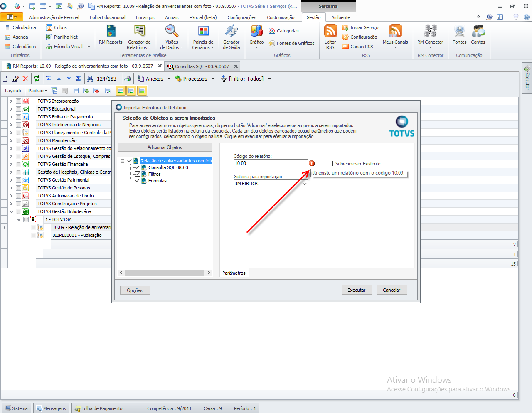Screen dimensions: 532x413
Task: Open the Folha Educacional ribbon tab
Action: (x=108, y=17)
